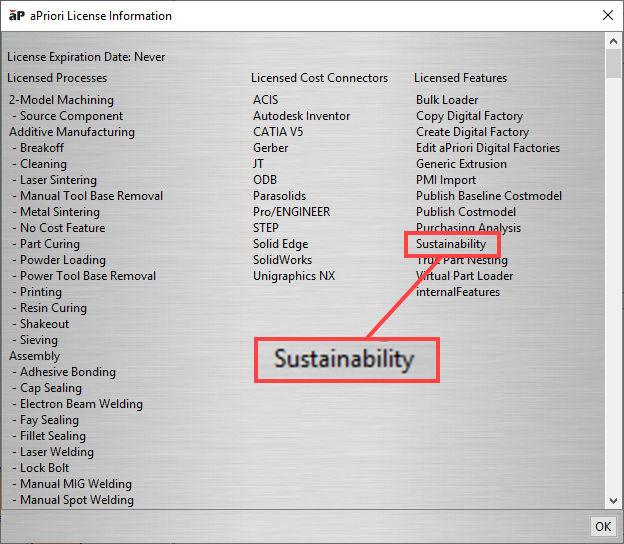Viewport: 624px width, 544px height.
Task: Select the ODB connector
Action: click(x=265, y=180)
